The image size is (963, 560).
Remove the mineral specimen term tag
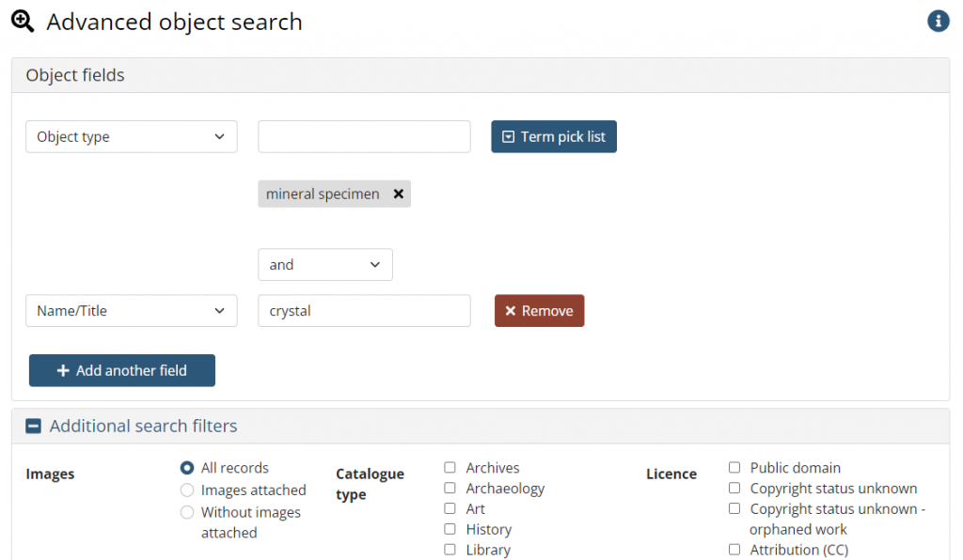[399, 194]
